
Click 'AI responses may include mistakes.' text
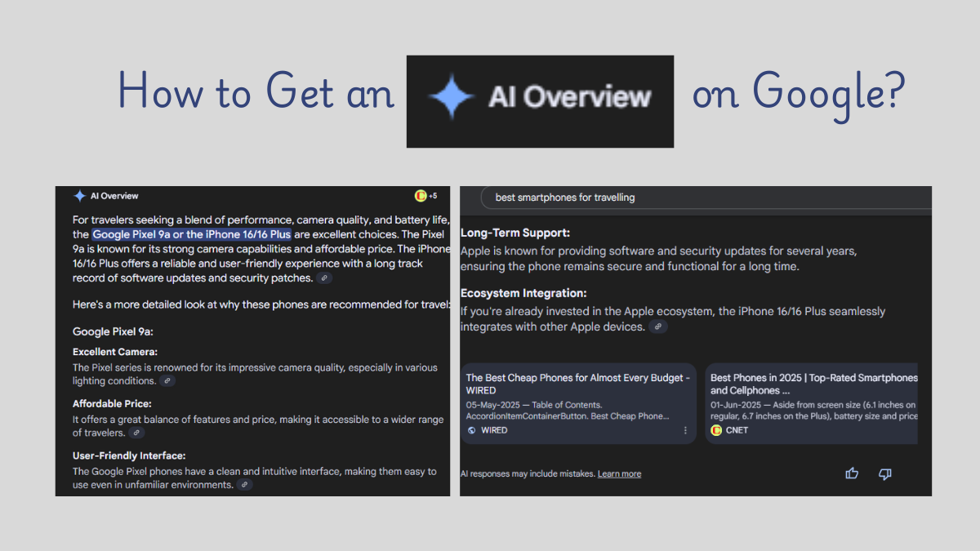coord(528,474)
